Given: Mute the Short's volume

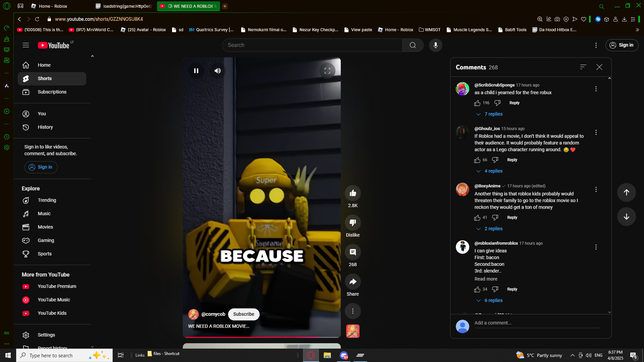Looking at the screenshot, I should [x=218, y=71].
